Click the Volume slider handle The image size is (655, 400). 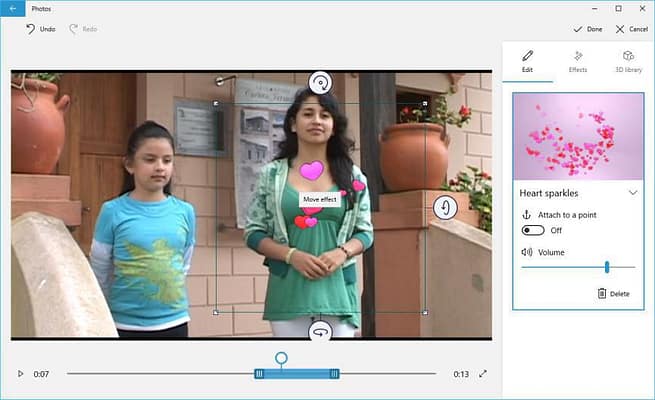click(x=606, y=267)
